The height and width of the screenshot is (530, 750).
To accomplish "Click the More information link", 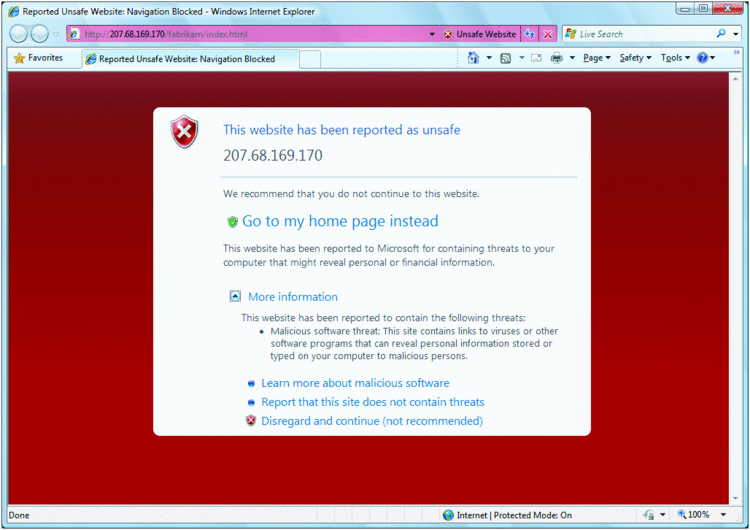I will tap(293, 297).
